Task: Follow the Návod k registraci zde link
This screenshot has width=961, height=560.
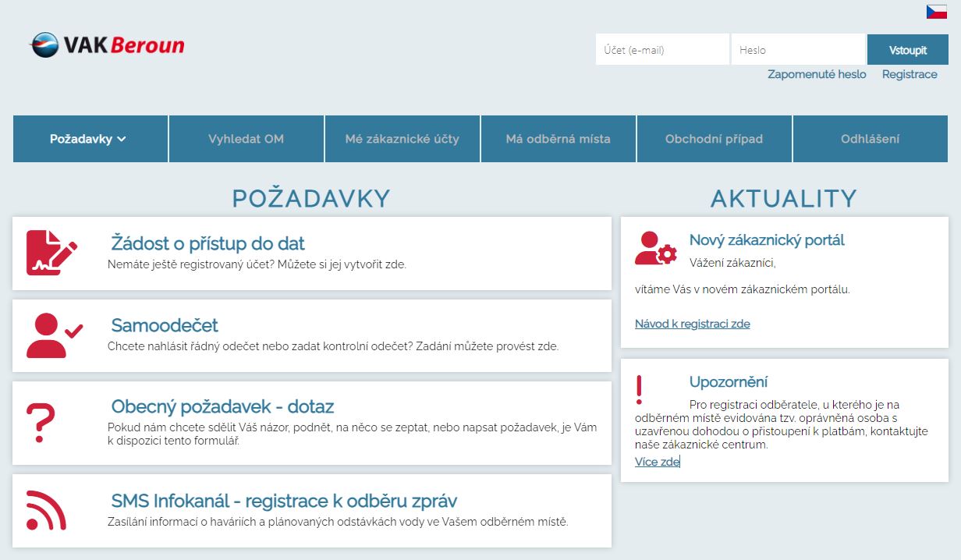Action: tap(692, 324)
